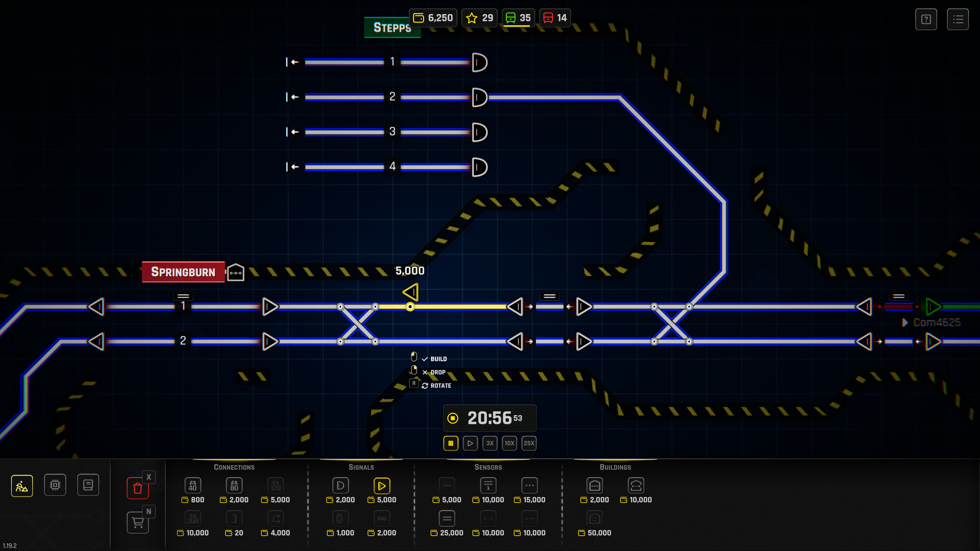
Task: Select the broadcast signal tool (5,000 cost)
Action: coord(381,485)
